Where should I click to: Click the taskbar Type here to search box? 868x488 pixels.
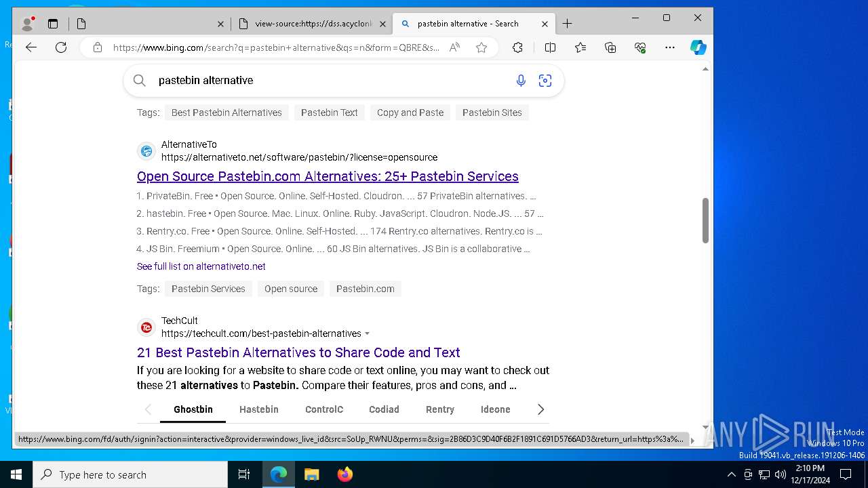130,474
